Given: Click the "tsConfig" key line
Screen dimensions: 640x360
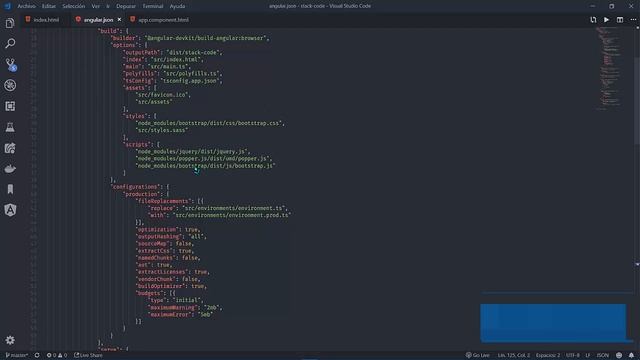Looking at the screenshot, I should coord(173,80).
